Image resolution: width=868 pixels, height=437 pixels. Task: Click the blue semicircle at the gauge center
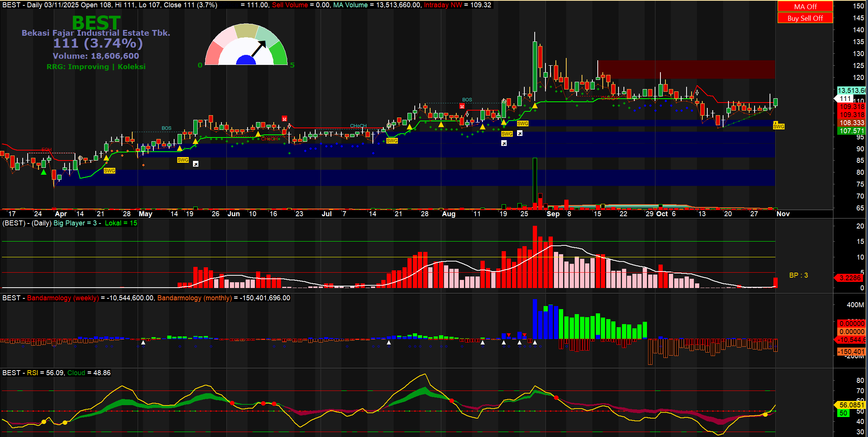[246, 61]
